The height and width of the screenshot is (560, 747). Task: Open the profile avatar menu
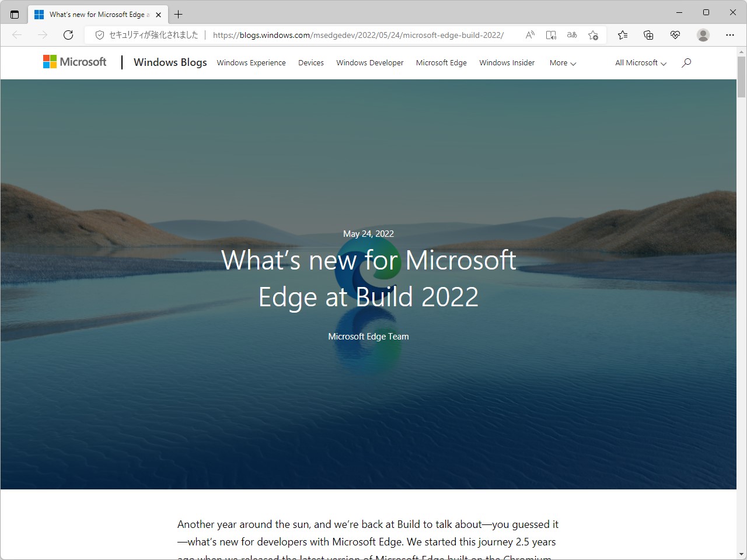coord(703,35)
